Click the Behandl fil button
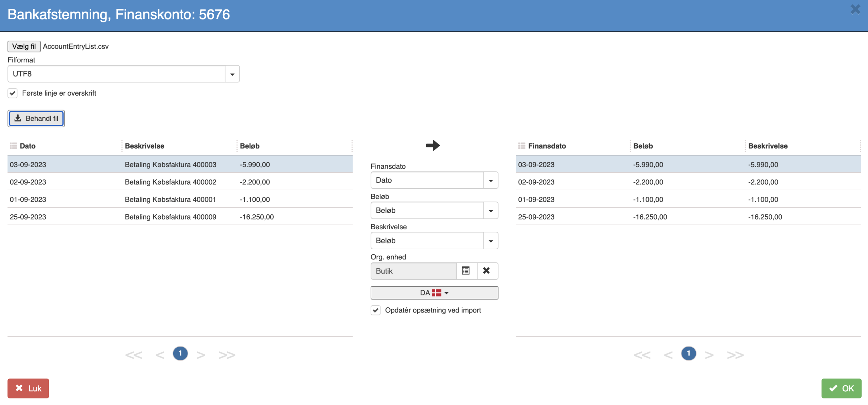The width and height of the screenshot is (868, 405). pos(36,118)
